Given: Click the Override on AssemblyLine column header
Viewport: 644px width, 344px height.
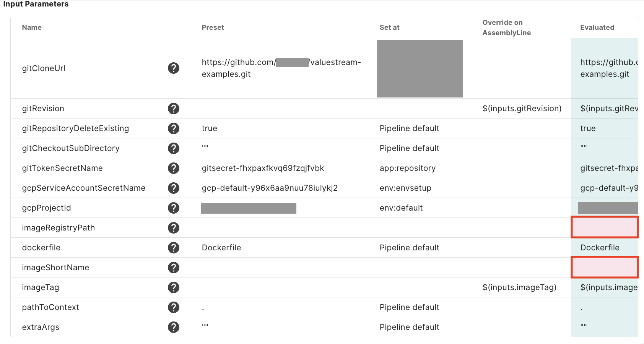Looking at the screenshot, I should point(506,28).
